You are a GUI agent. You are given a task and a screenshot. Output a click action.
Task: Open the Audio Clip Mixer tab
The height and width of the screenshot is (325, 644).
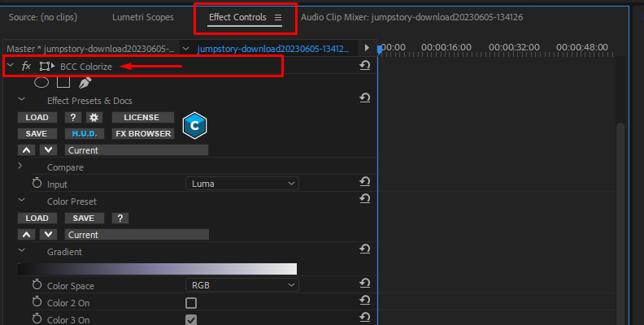click(x=412, y=17)
